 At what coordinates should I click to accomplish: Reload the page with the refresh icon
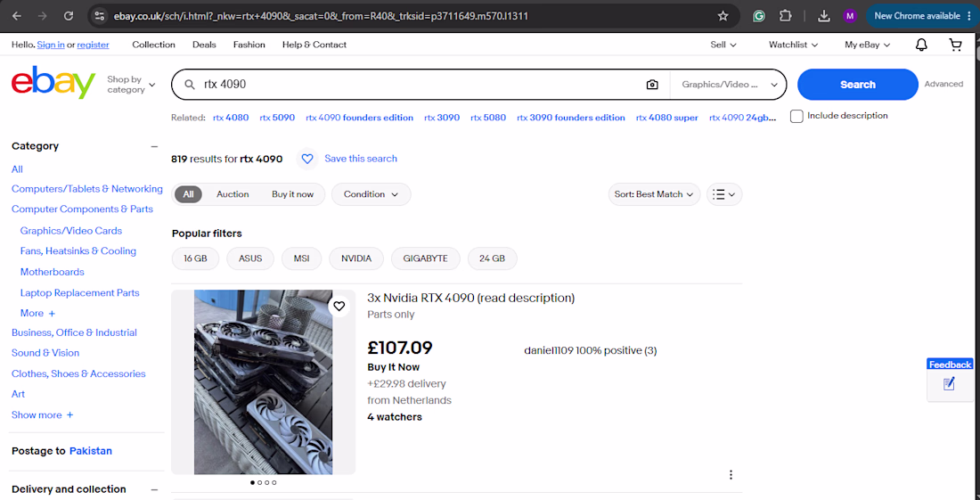[x=69, y=16]
